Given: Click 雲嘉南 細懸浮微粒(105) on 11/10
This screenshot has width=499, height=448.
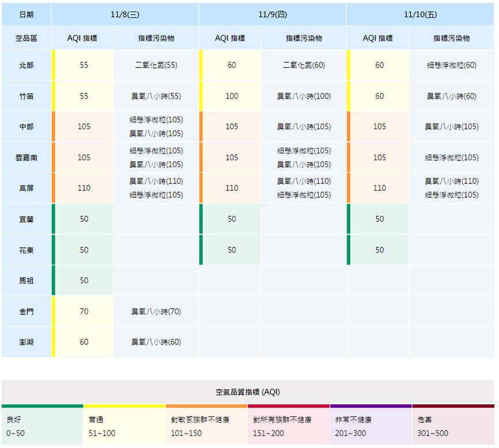Looking at the screenshot, I should (x=452, y=157).
